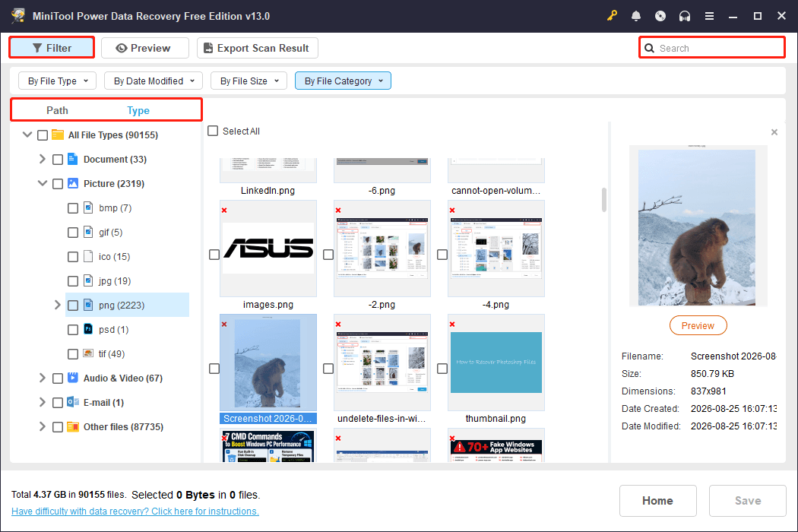Click the bmp file type icon
798x532 pixels.
click(x=88, y=207)
